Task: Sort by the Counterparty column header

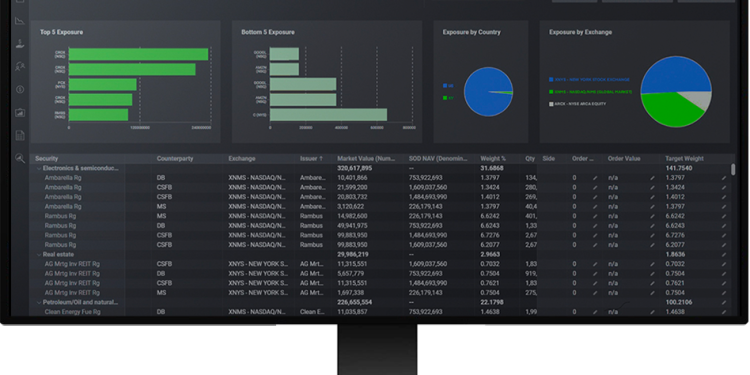Action: point(175,159)
